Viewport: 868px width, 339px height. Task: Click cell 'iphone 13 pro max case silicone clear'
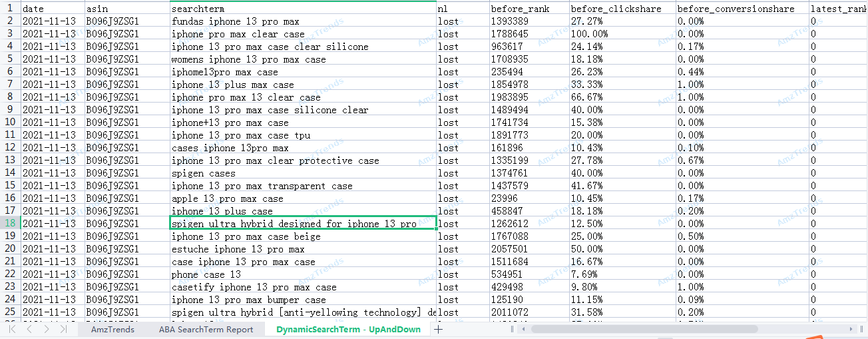pyautogui.click(x=303, y=110)
